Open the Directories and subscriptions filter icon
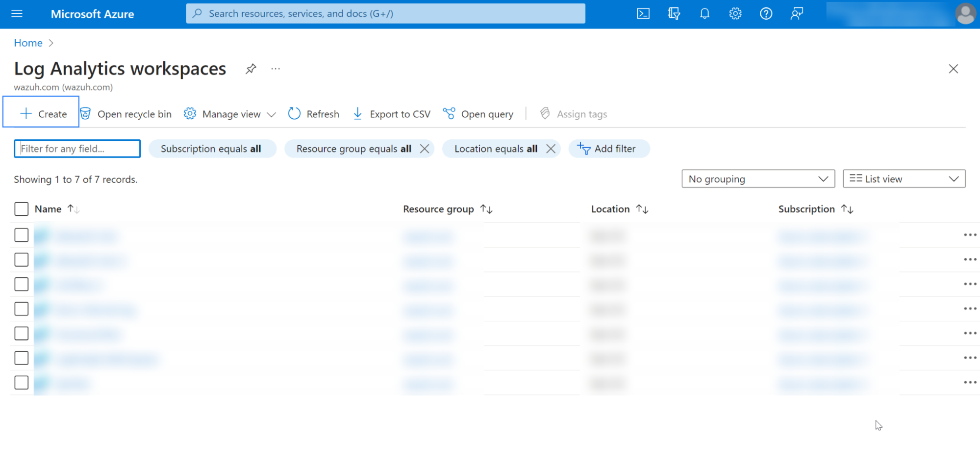This screenshot has width=980, height=466. click(674, 14)
